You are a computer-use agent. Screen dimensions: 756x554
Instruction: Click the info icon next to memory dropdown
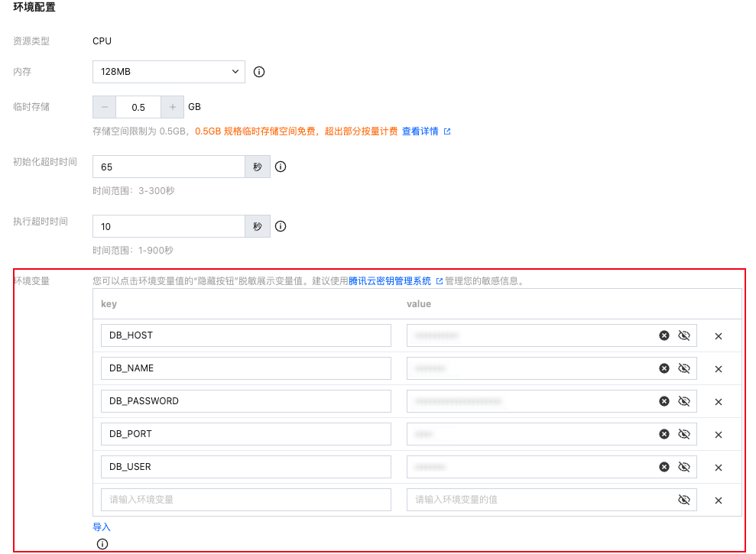coord(259,72)
